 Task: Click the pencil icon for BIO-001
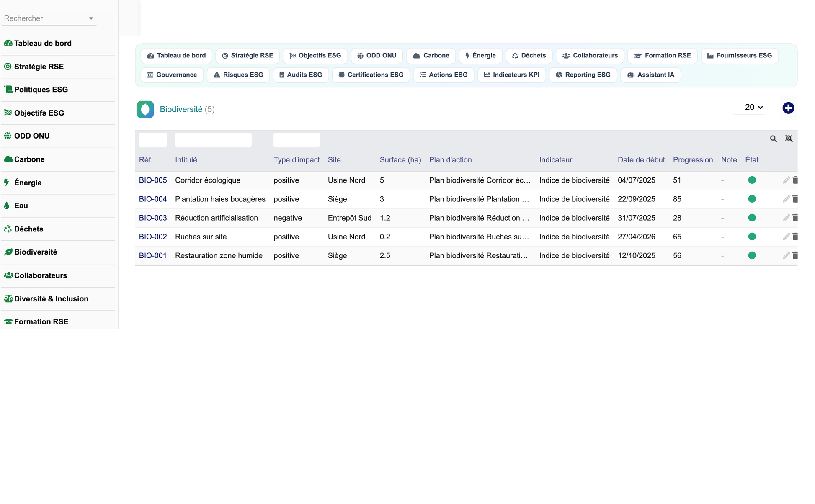click(x=786, y=255)
